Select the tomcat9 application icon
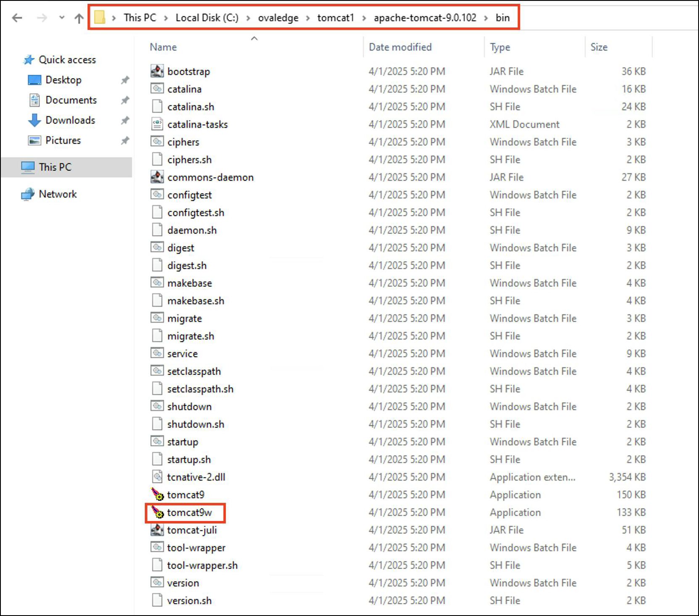Screen dimensions: 699x616 tap(158, 495)
